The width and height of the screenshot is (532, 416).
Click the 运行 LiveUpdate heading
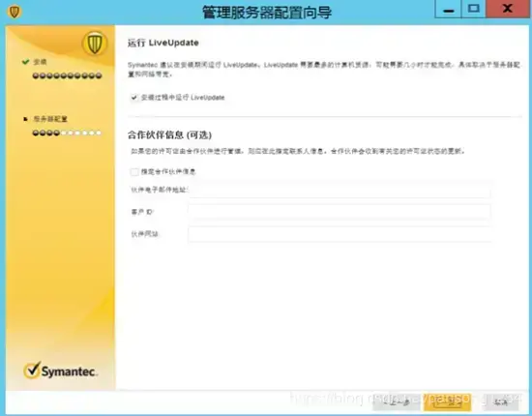(163, 43)
